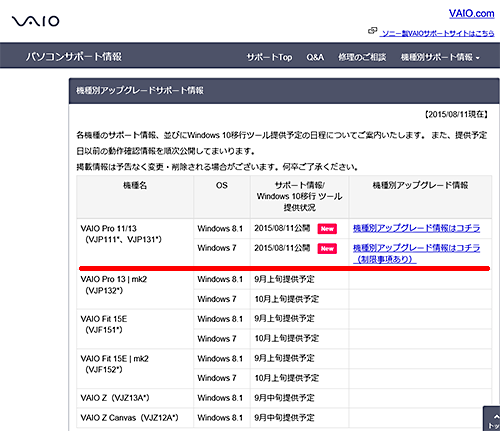Open upgrade info link for Windows 8.1 row
Image resolution: width=500 pixels, height=431 pixels.
416,228
